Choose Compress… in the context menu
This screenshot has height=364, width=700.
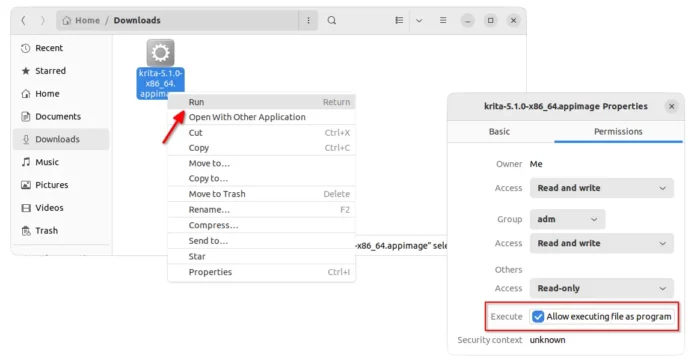coord(262,225)
